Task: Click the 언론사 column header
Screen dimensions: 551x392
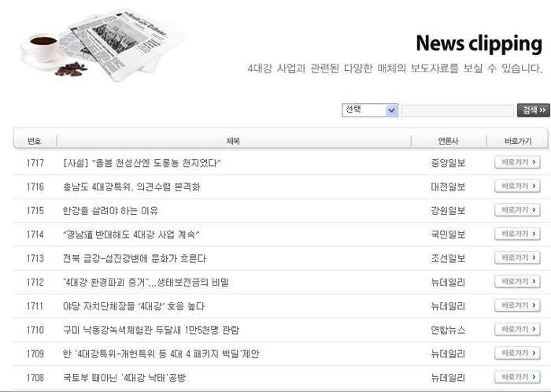Action: [x=448, y=141]
